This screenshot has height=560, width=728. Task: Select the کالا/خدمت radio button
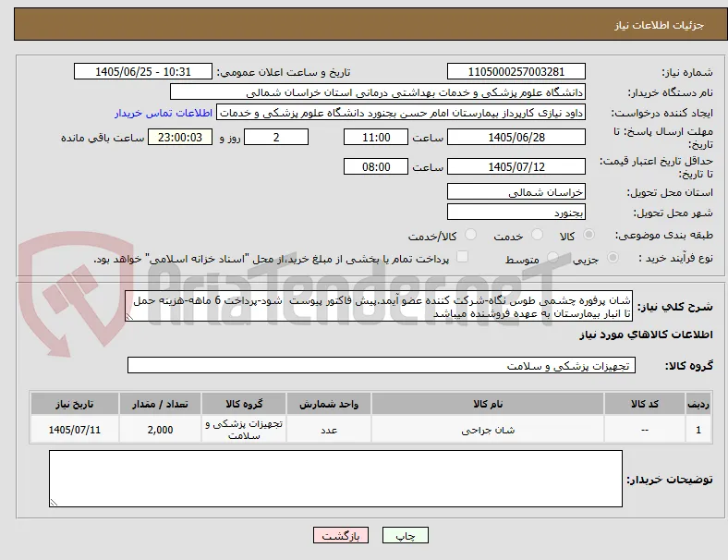[x=471, y=235]
